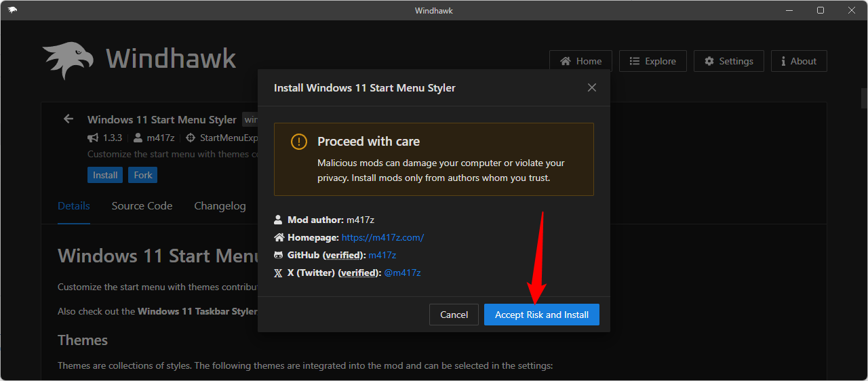Click the blue Install button on mod page
Image resolution: width=868 pixels, height=381 pixels.
click(x=105, y=175)
